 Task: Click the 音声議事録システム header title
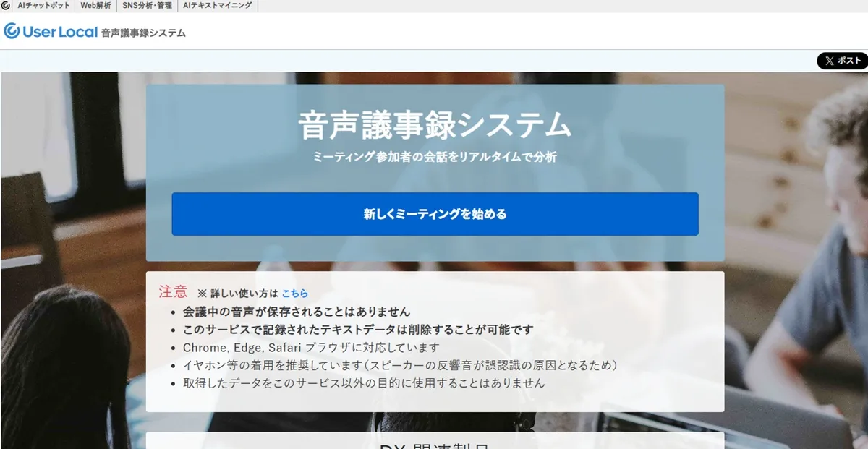pos(143,33)
